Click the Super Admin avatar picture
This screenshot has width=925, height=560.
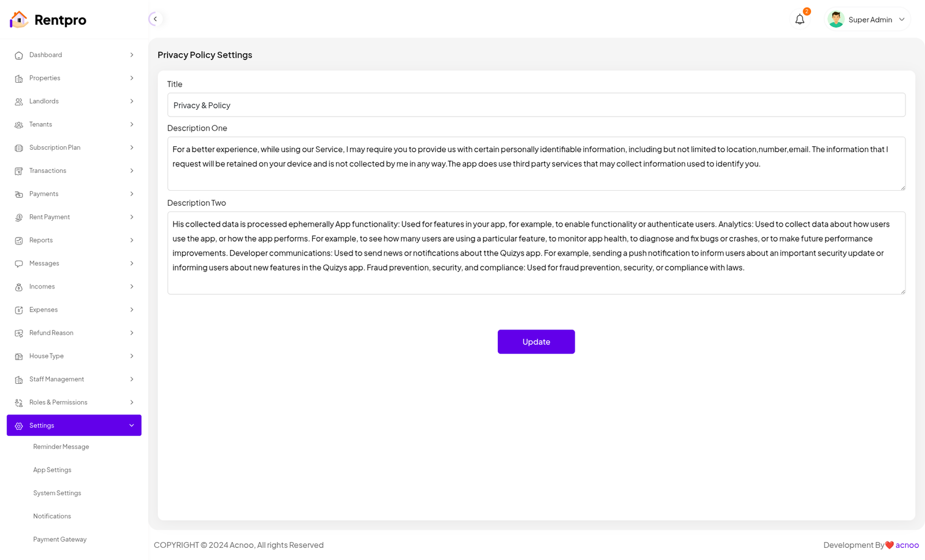[835, 20]
